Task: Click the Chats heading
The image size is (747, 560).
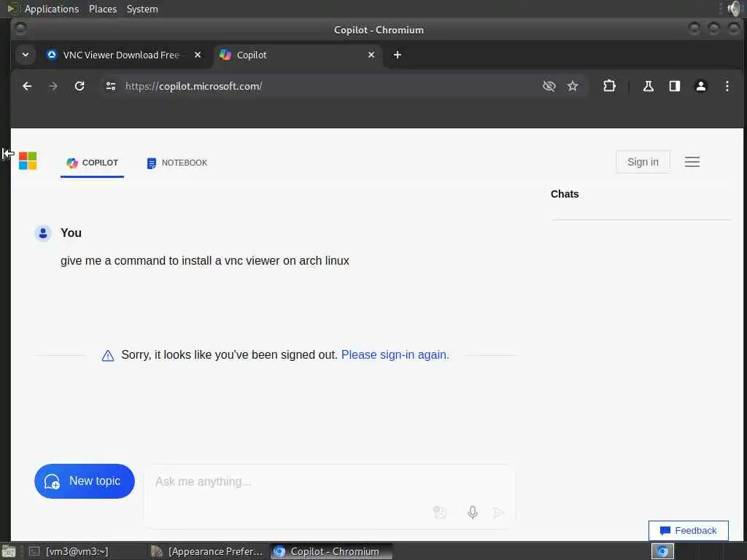Action: (x=565, y=194)
